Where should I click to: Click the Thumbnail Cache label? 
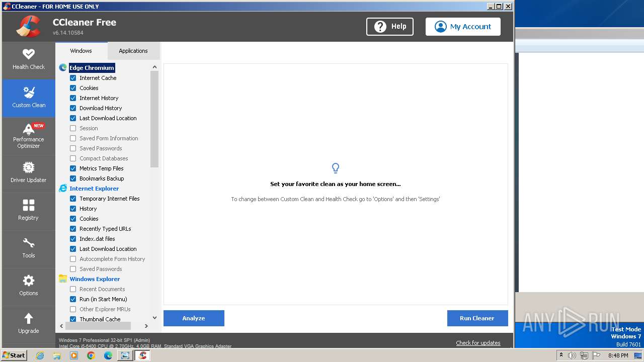100,319
